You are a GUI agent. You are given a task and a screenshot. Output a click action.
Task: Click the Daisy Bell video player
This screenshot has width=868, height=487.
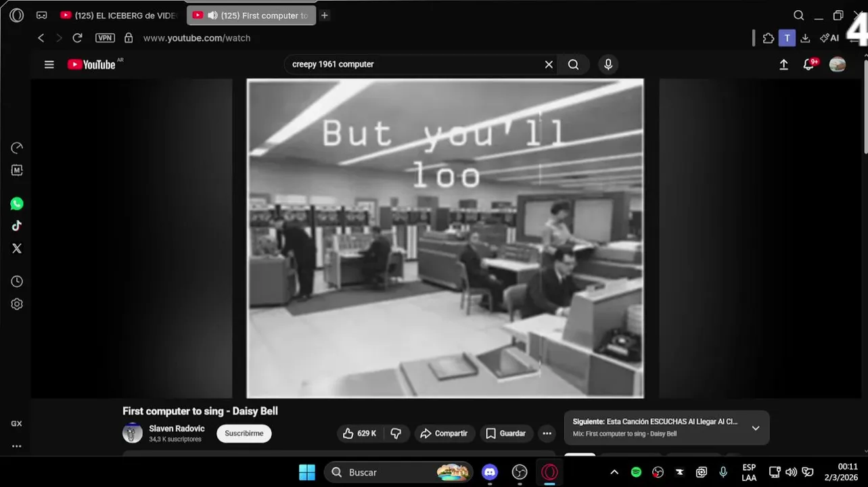coord(445,238)
